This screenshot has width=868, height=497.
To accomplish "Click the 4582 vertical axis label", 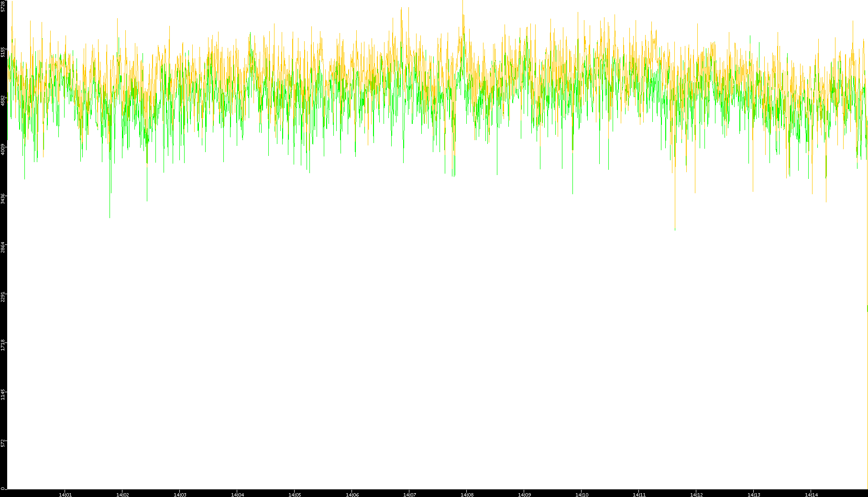I will (x=3, y=100).
